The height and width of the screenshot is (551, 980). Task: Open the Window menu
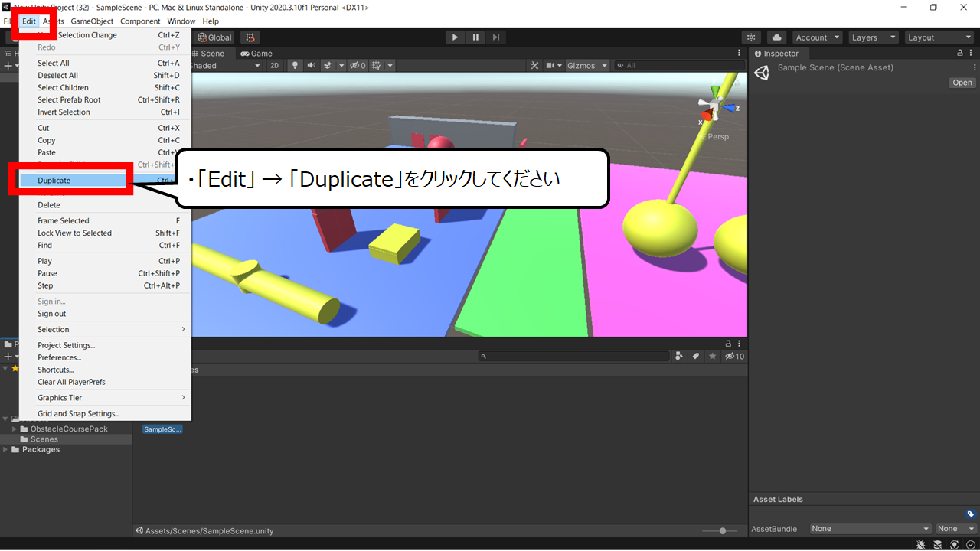181,21
